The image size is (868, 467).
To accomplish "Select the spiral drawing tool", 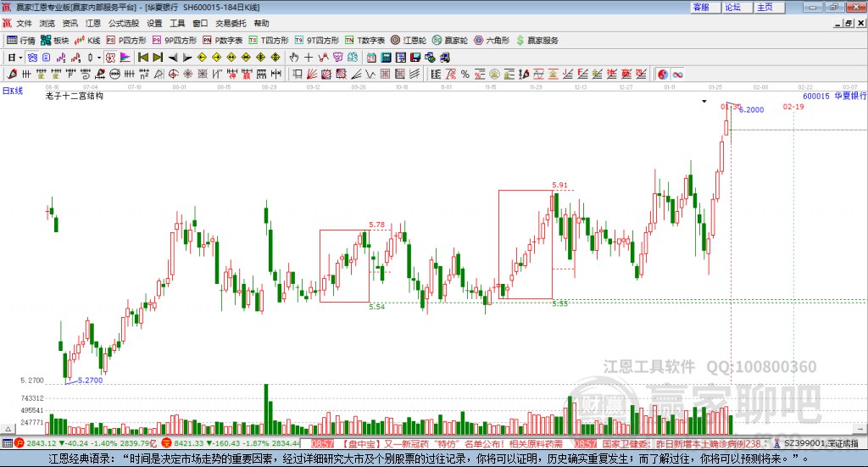I will click(x=86, y=74).
